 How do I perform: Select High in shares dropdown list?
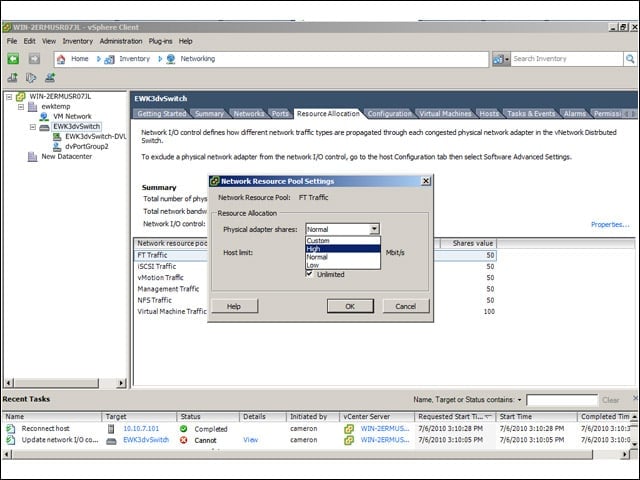tap(343, 249)
